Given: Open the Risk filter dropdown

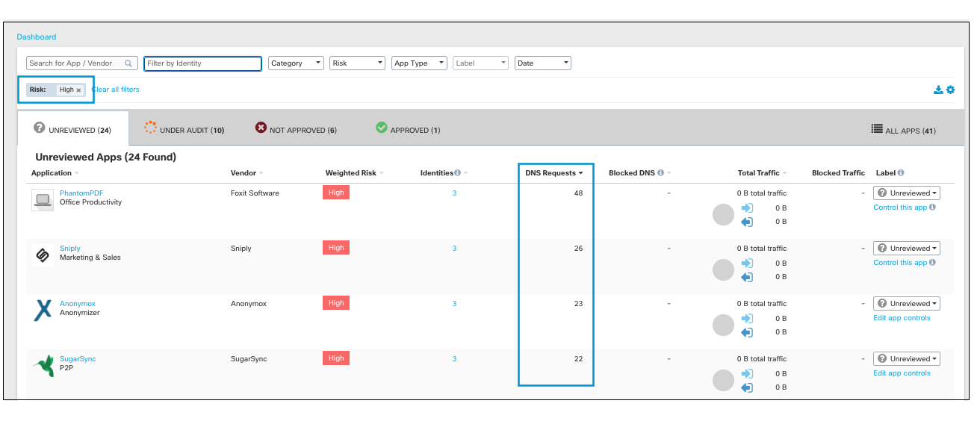Looking at the screenshot, I should pyautogui.click(x=357, y=63).
